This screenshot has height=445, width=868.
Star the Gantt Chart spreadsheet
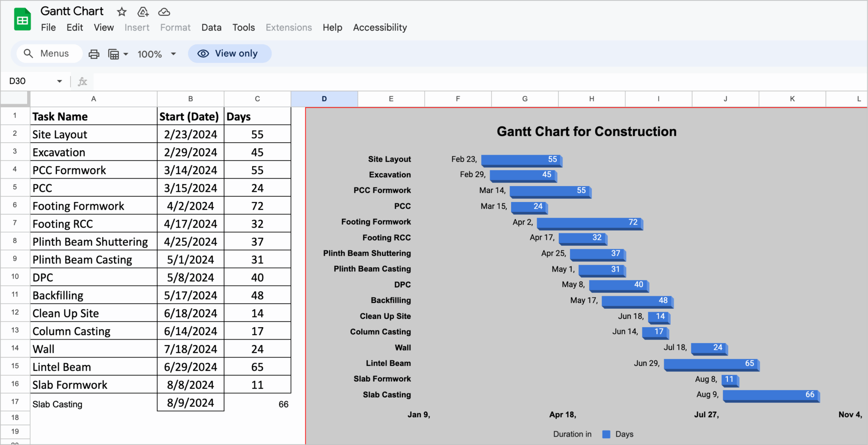point(121,12)
